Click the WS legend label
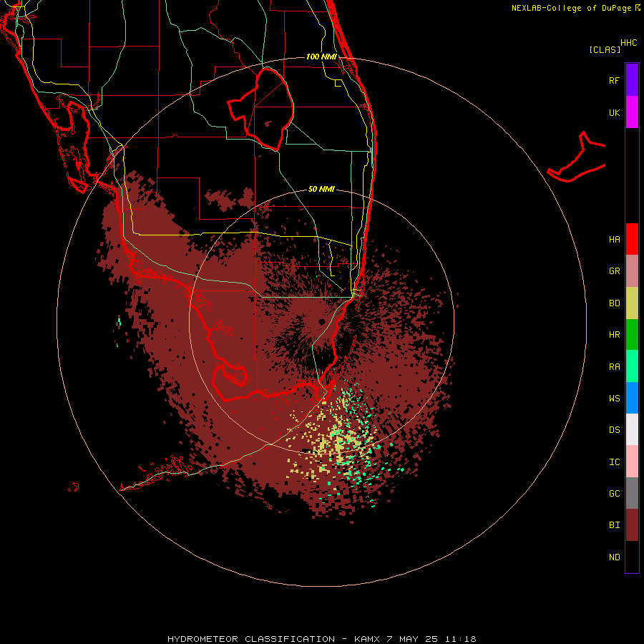The width and height of the screenshot is (644, 644). (614, 399)
